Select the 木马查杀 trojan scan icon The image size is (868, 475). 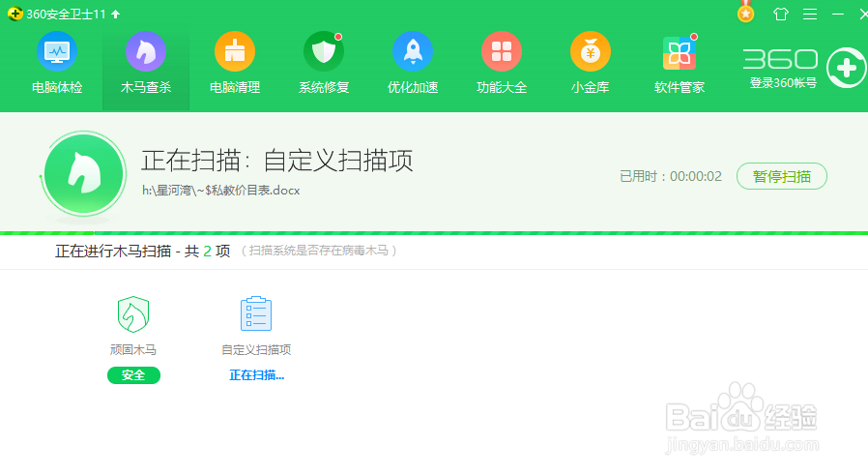click(146, 51)
